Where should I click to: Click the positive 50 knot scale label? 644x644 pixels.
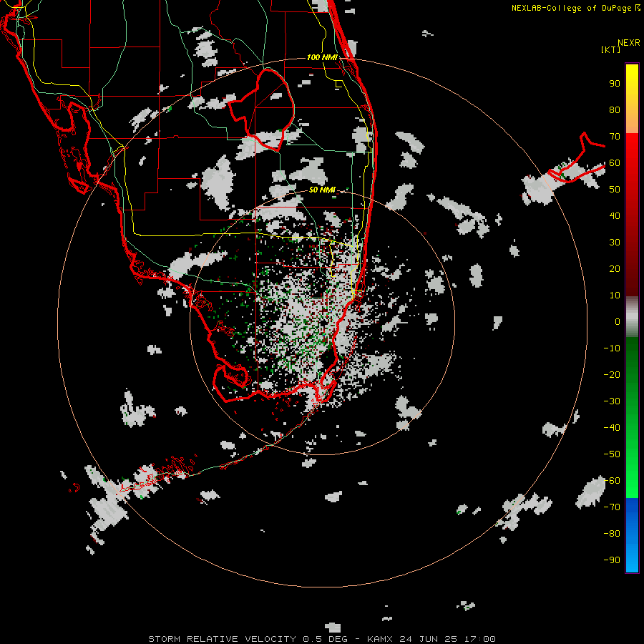point(615,190)
